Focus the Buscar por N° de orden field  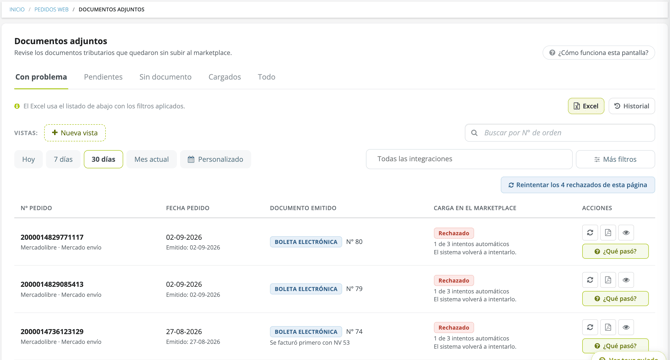[560, 133]
